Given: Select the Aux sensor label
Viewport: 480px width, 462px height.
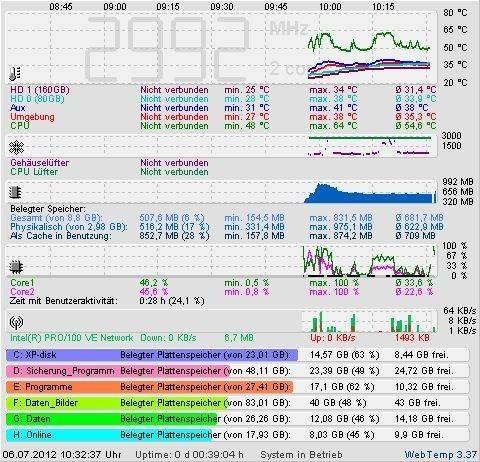Looking at the screenshot, I should pyautogui.click(x=18, y=108).
